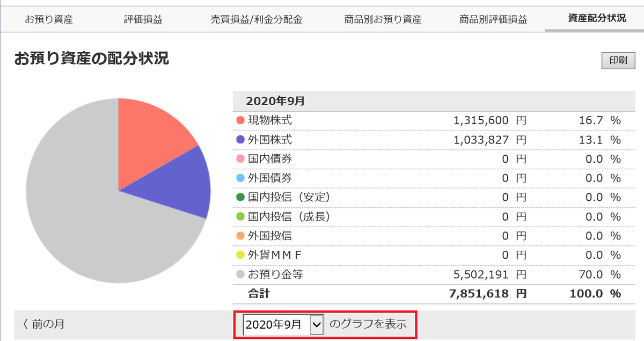Click the 5,502,191 amount value
This screenshot has width=644, height=341.
(x=480, y=274)
